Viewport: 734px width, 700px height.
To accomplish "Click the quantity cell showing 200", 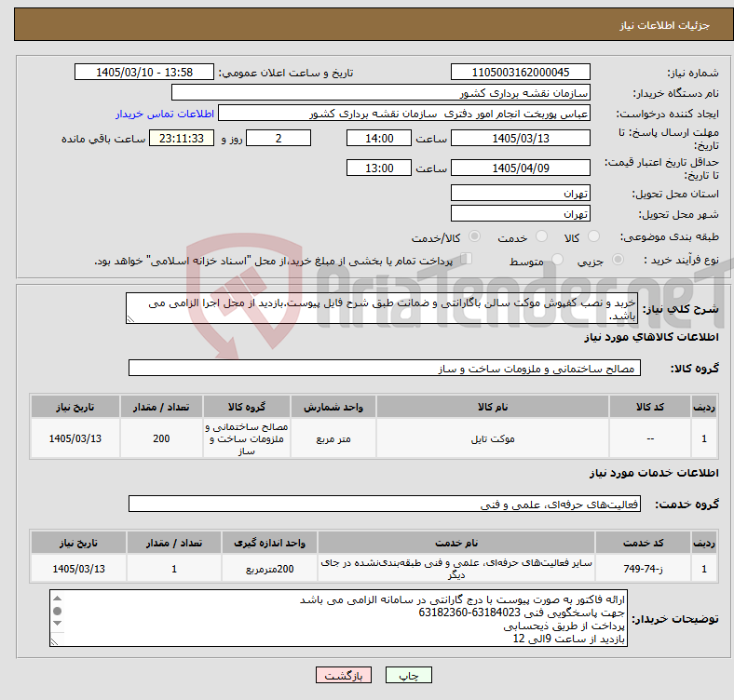I will coord(161,438).
